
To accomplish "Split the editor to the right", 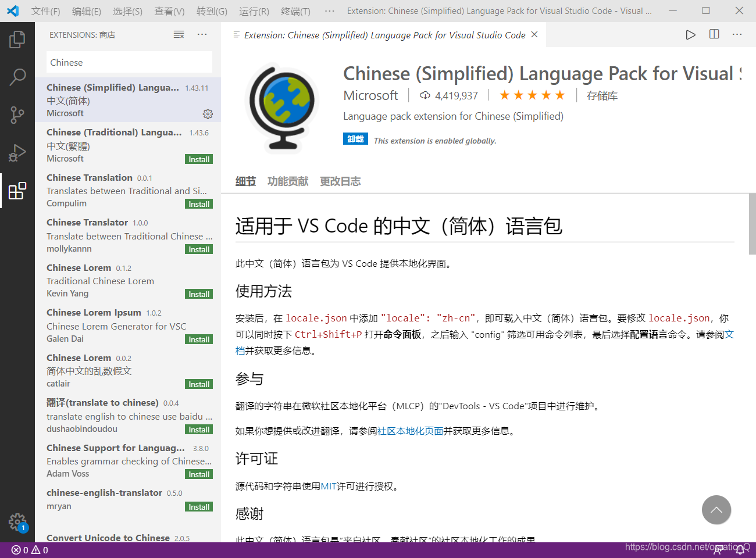I will pos(714,35).
